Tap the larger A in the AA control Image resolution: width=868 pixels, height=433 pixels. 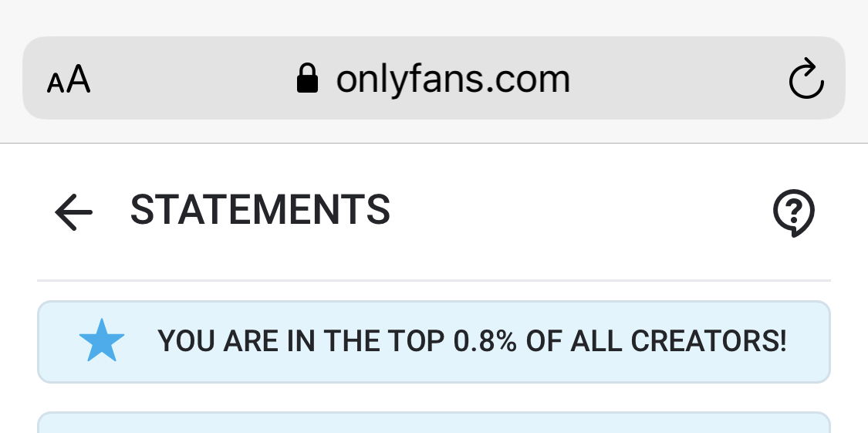(x=78, y=79)
